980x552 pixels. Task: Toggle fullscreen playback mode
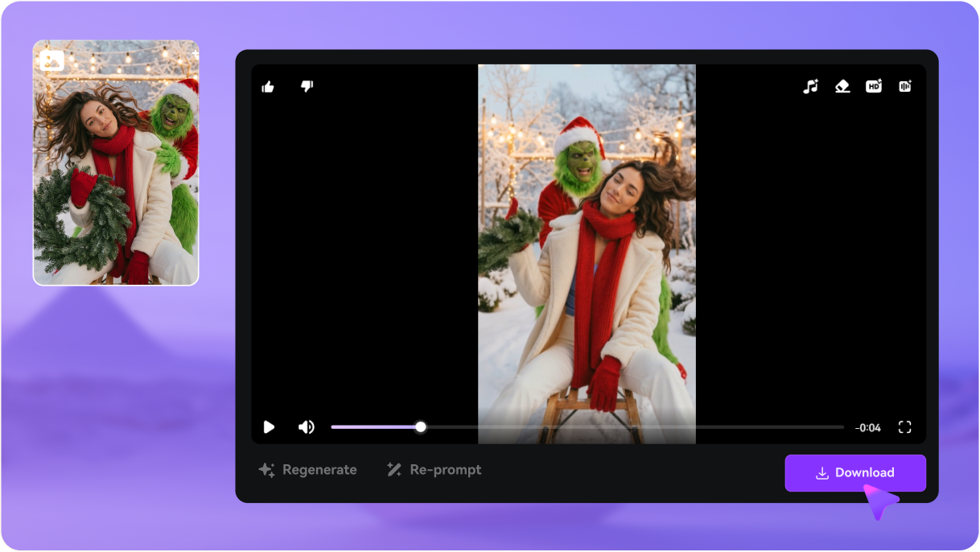pos(905,427)
